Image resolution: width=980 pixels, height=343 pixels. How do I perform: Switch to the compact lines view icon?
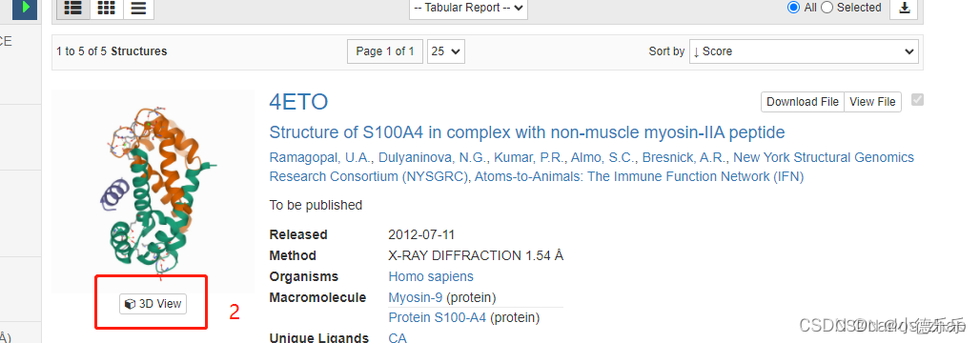click(139, 8)
